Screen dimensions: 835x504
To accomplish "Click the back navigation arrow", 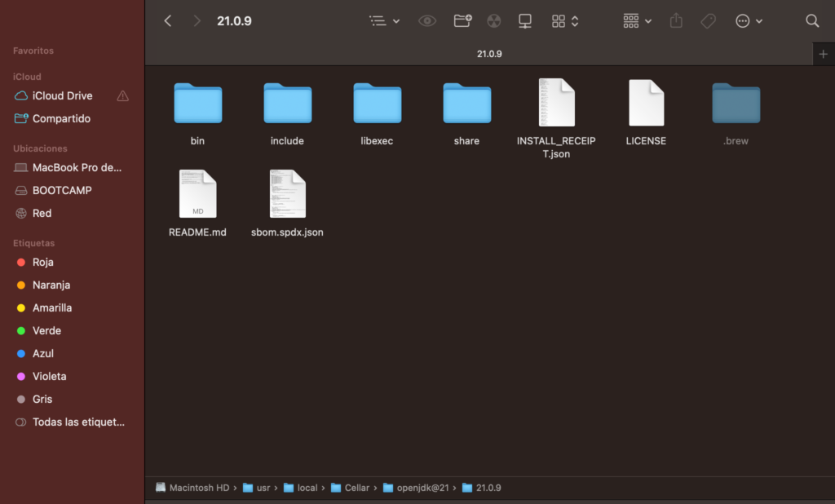I will click(168, 21).
